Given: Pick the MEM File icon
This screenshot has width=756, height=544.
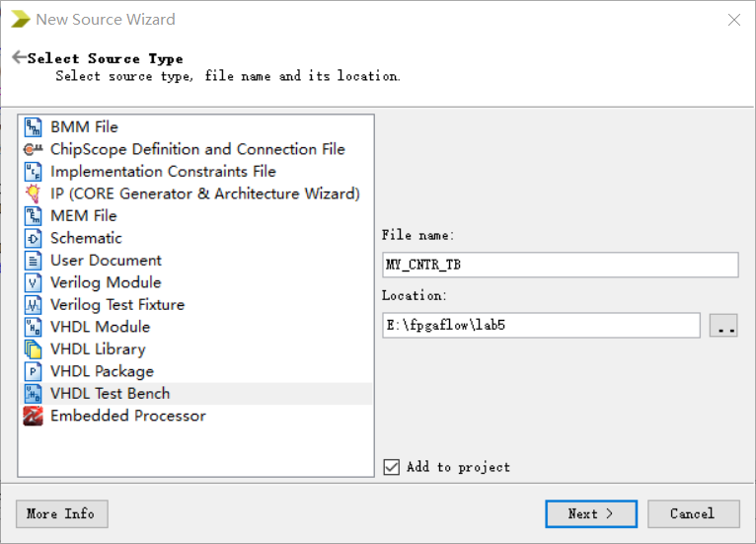Looking at the screenshot, I should click(33, 216).
